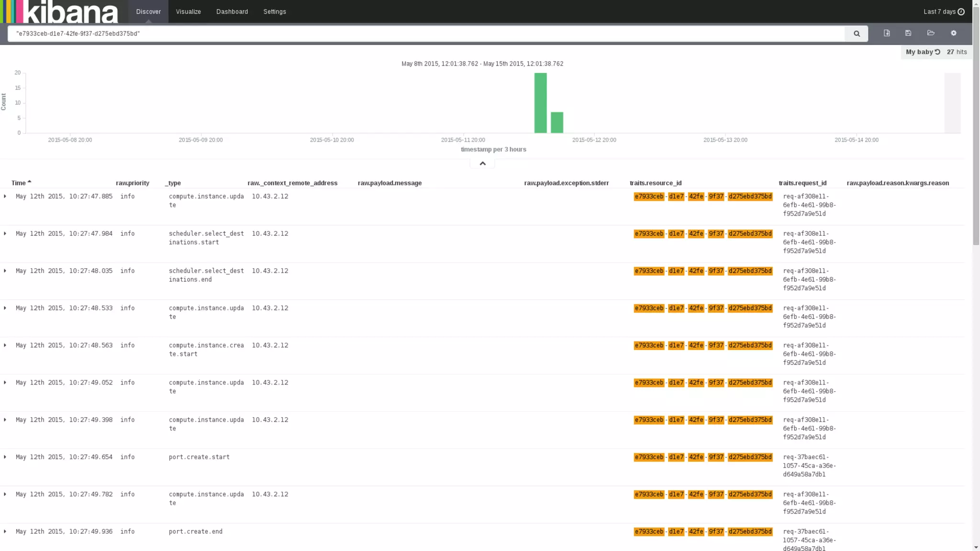Viewport: 980px width, 551px height.
Task: Click the timestamp per 3 hours label
Action: coord(493,149)
